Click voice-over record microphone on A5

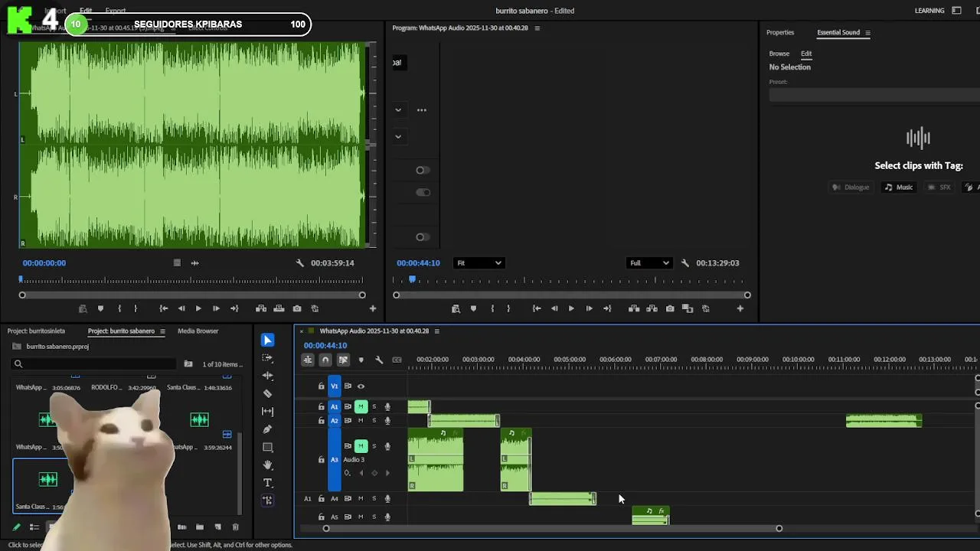click(x=387, y=517)
